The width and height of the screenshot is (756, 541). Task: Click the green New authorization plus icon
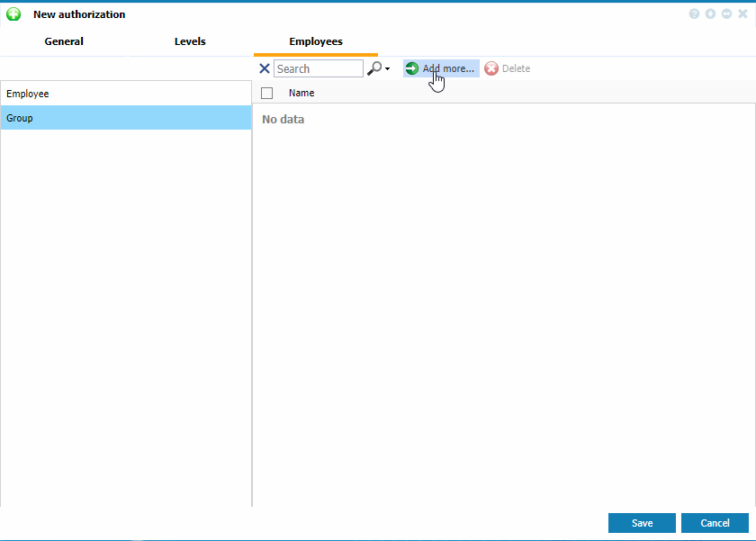[13, 14]
